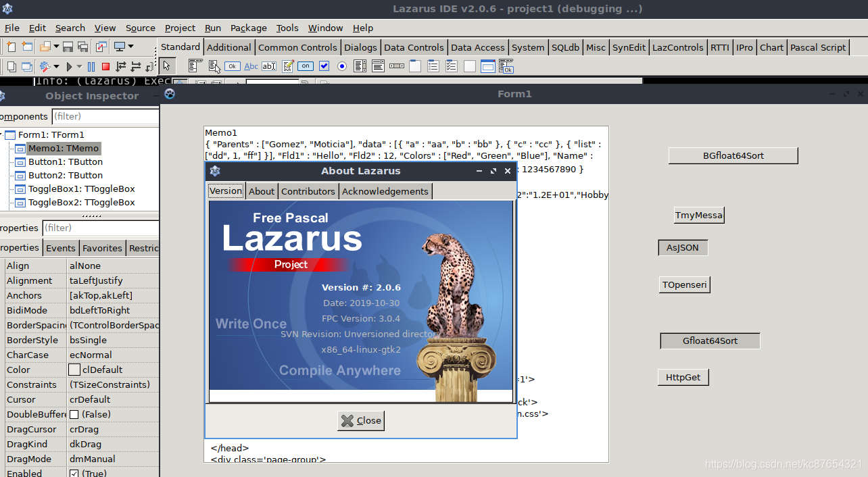Open the Run button dropdown arrow
The image size is (868, 477).
pos(79,66)
